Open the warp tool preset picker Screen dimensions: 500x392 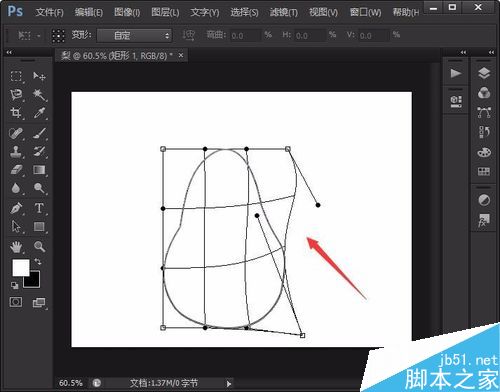click(x=29, y=35)
